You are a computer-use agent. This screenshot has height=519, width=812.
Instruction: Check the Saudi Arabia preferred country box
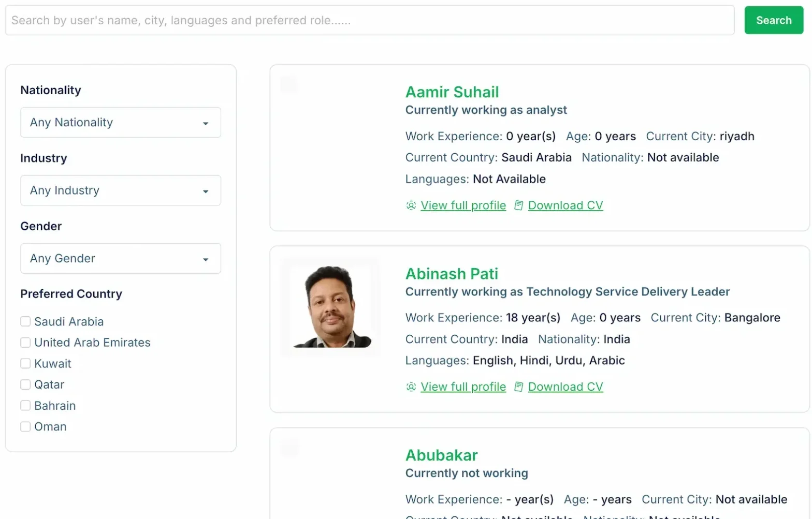coord(25,321)
